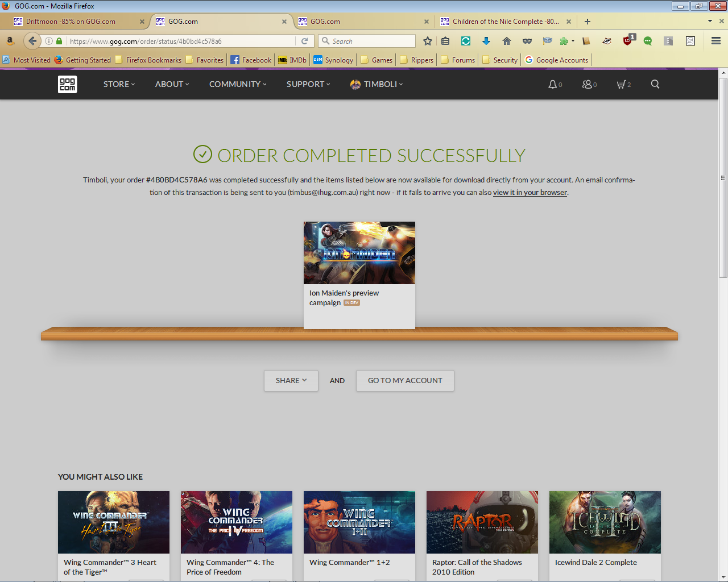
Task: Show site information icon in address bar
Action: coord(49,41)
